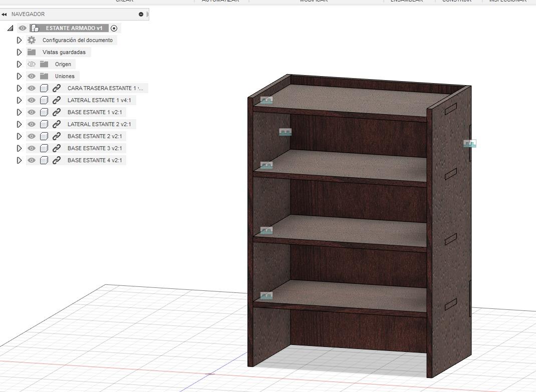The image size is (536, 392).
Task: Click the Vistas guardadas folder icon
Action: pos(32,52)
